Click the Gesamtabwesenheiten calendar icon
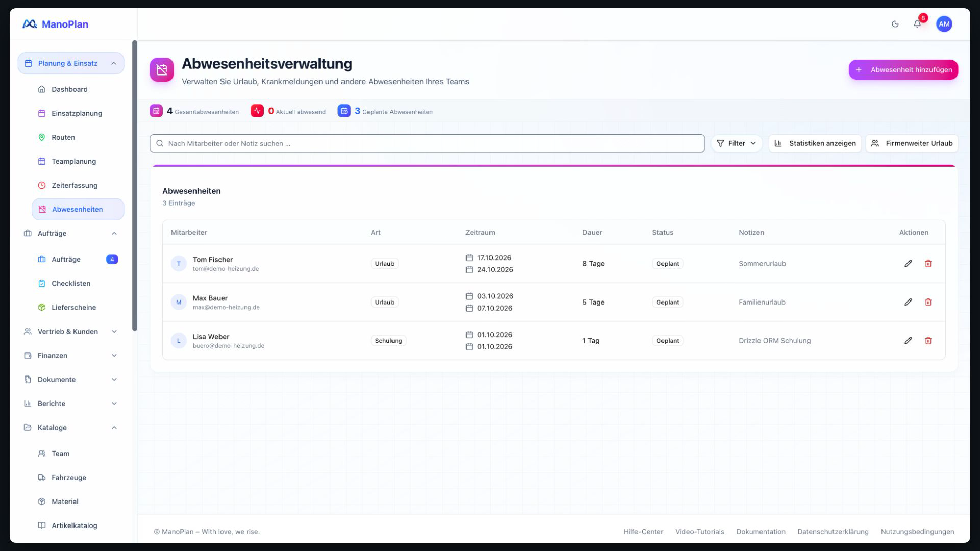Viewport: 980px width, 551px height. click(x=156, y=111)
